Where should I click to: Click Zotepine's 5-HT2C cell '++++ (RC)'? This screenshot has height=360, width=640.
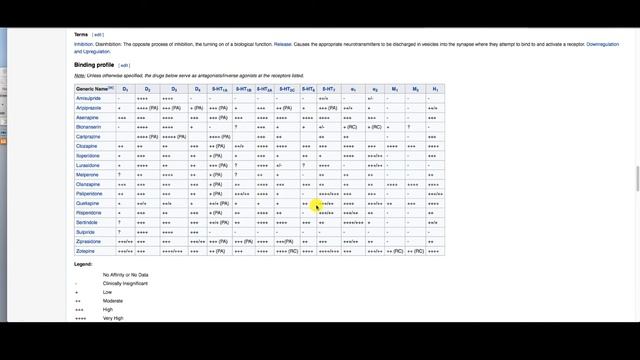pyautogui.click(x=287, y=251)
